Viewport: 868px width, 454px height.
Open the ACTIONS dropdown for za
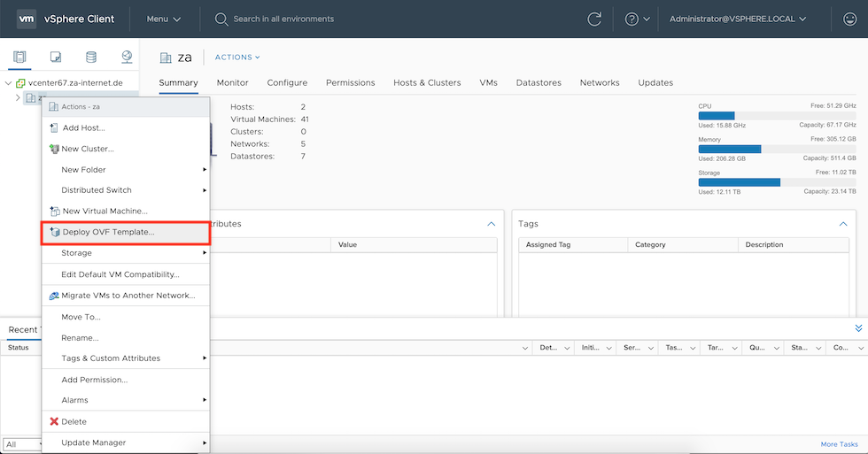coord(237,57)
